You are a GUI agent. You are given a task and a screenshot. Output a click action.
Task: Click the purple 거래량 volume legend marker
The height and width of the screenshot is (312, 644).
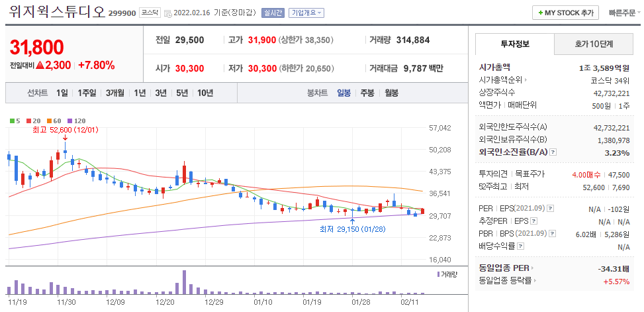[x=439, y=274]
